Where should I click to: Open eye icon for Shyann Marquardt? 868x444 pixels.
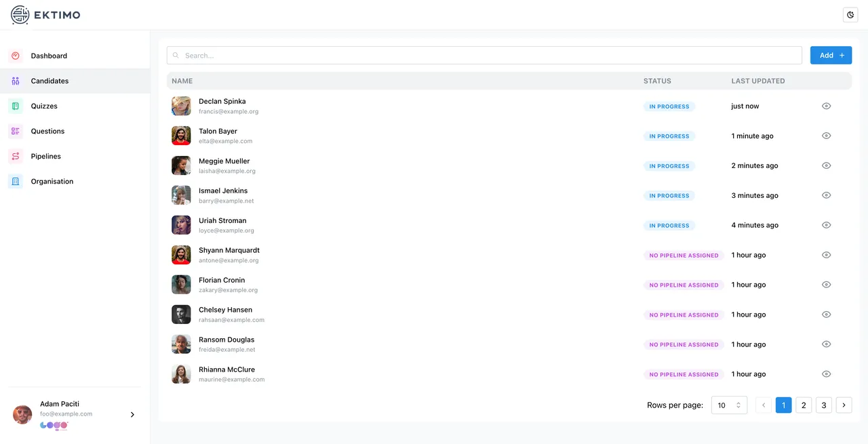[x=826, y=255]
